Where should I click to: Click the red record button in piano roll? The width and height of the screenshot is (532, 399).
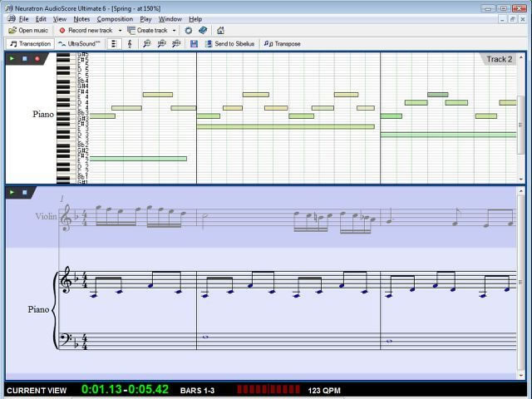(37, 59)
